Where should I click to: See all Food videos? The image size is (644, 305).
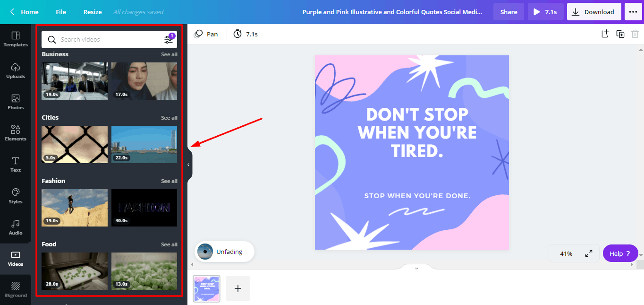tap(169, 244)
